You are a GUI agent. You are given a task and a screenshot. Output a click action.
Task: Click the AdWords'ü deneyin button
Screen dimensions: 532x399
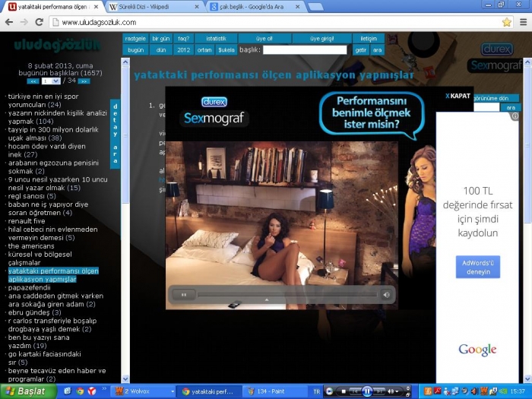pos(478,267)
